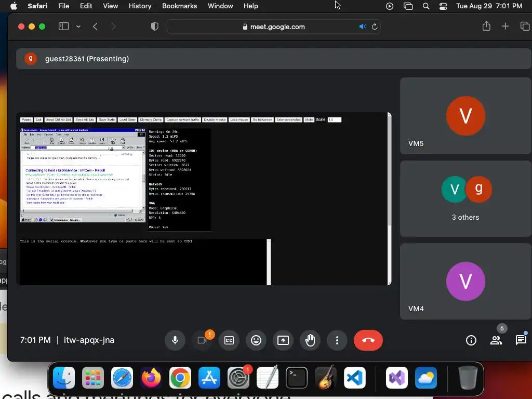532x399 pixels.
Task: Expand the sidebar tab group dropdown arrow
Action: pyautogui.click(x=78, y=26)
